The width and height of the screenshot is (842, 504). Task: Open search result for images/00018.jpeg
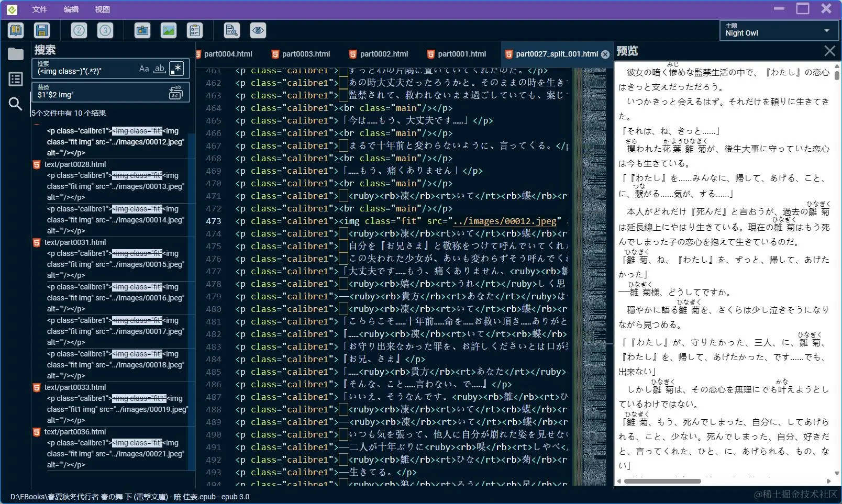coord(115,365)
